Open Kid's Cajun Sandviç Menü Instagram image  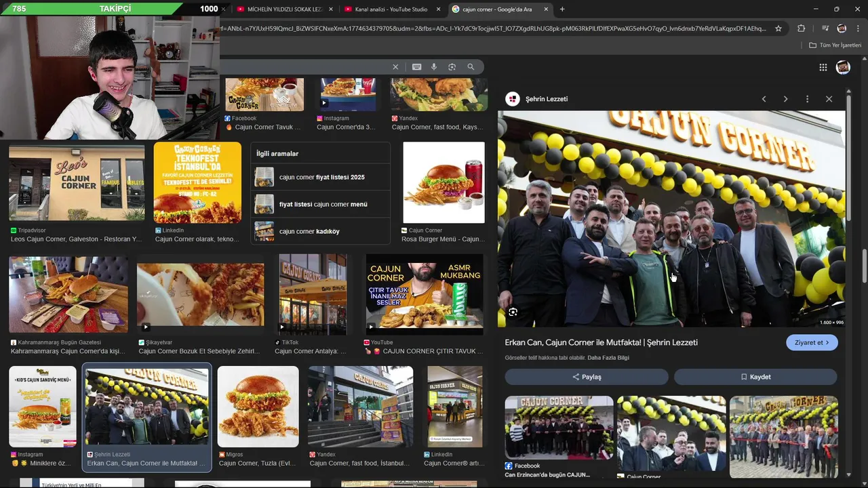point(43,407)
